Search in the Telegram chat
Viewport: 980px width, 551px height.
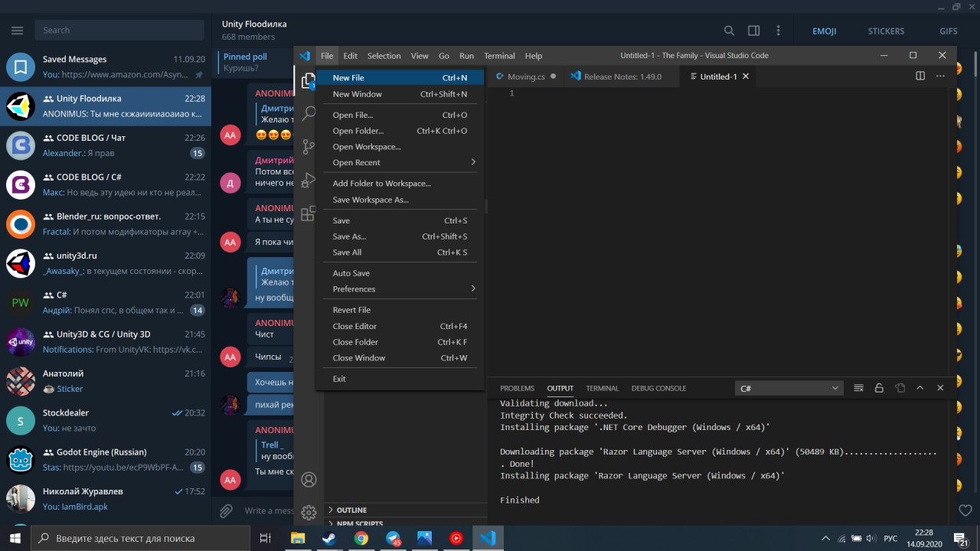[729, 31]
